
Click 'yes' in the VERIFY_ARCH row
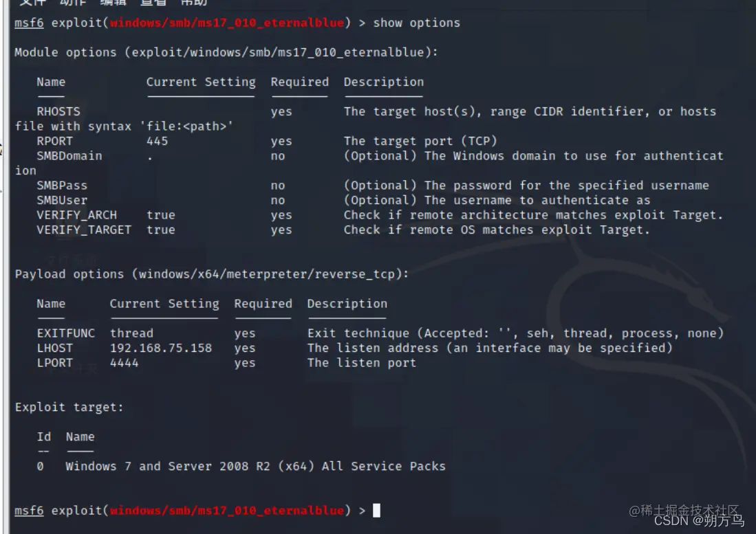pyautogui.click(x=281, y=216)
